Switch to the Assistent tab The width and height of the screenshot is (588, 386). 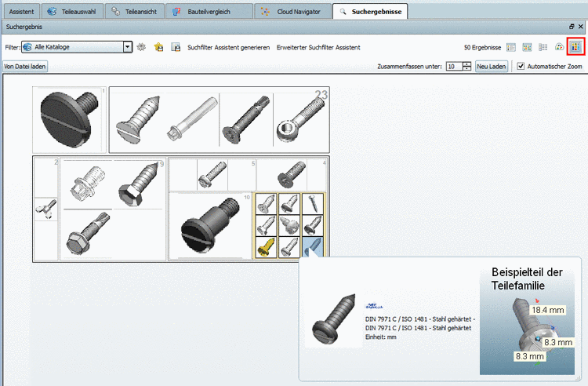point(21,12)
